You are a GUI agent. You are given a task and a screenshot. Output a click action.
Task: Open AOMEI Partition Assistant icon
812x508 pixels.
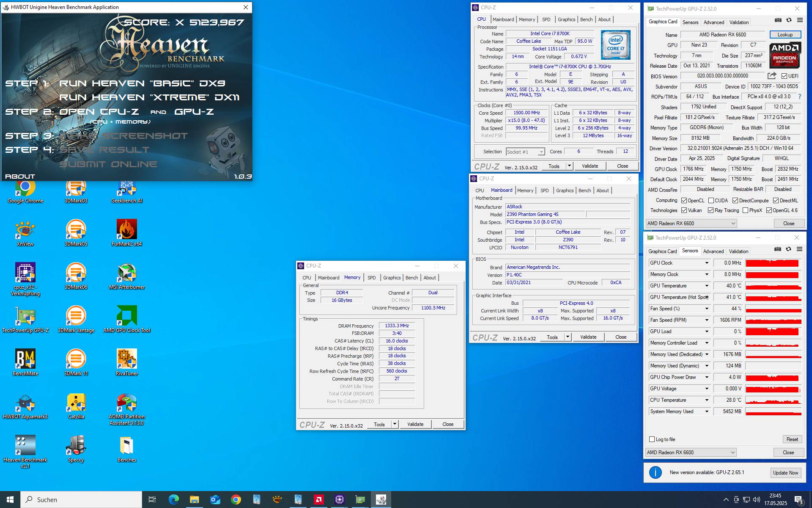[x=127, y=409]
